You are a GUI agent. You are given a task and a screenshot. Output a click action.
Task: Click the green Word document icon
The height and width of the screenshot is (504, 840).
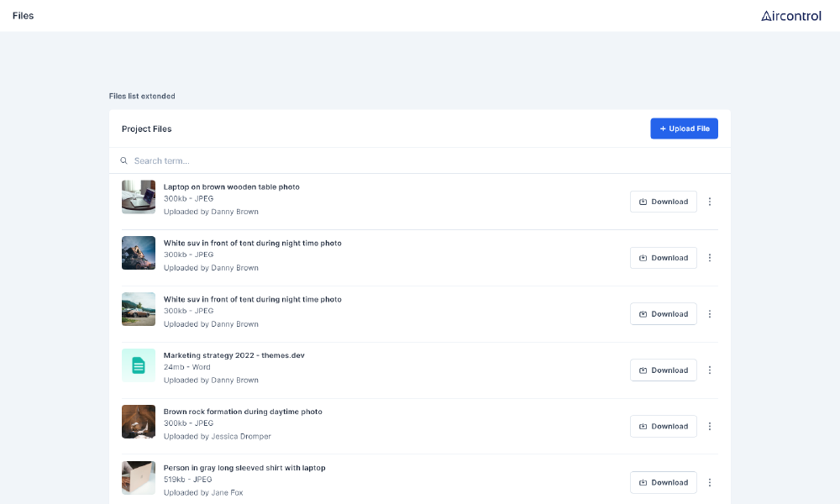click(139, 365)
